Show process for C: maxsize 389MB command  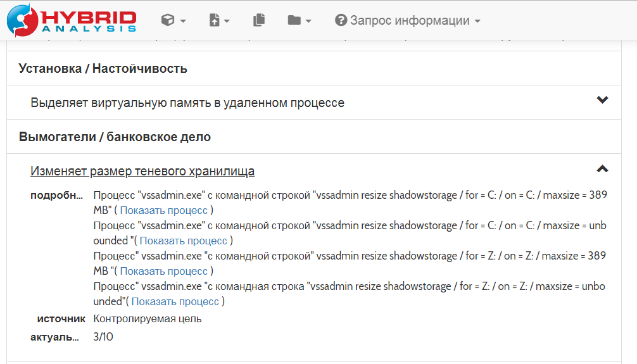coord(164,210)
